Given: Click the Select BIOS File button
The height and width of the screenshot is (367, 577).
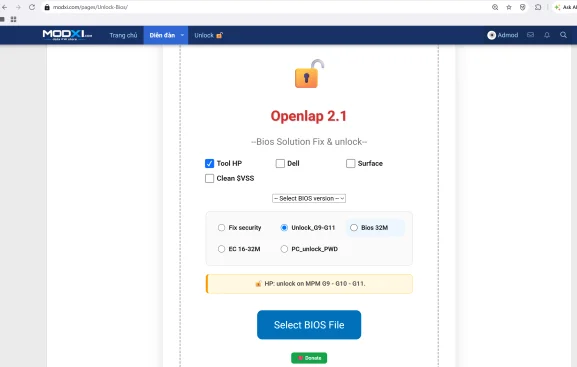Looking at the screenshot, I should (x=309, y=325).
